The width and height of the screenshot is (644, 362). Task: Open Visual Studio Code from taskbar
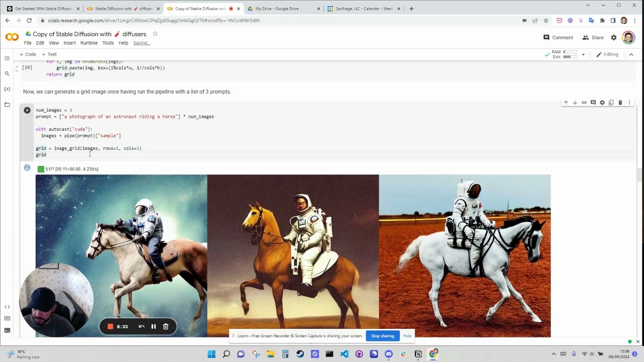coord(344,354)
